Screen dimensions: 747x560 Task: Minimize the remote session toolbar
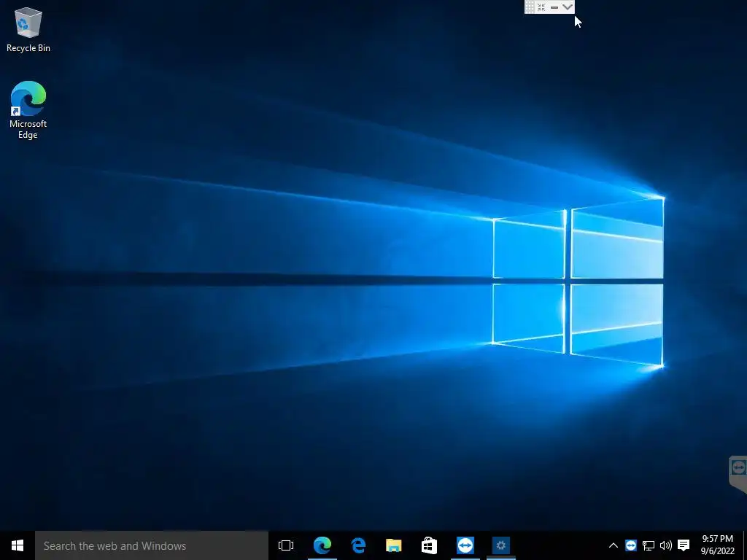[554, 7]
